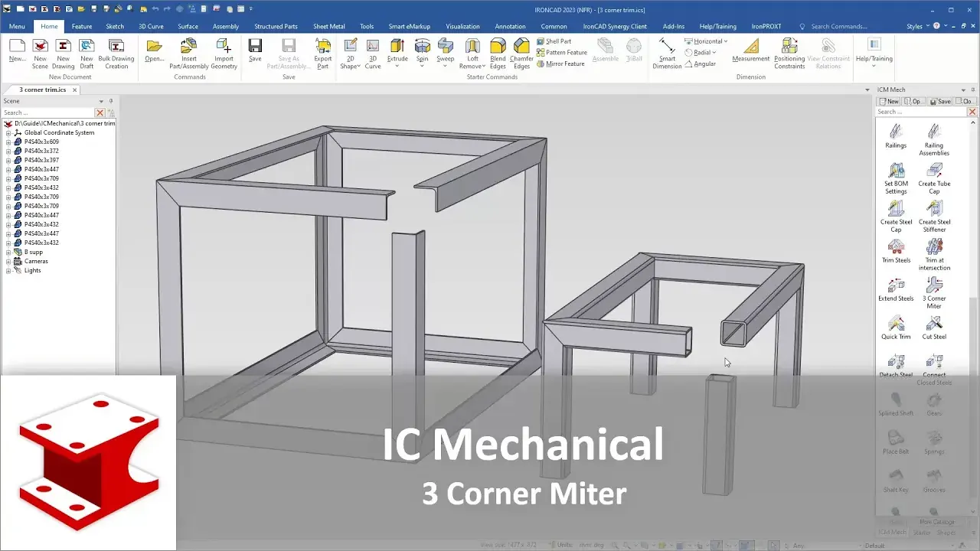
Task: Toggle the Scene panel pin
Action: point(111,101)
